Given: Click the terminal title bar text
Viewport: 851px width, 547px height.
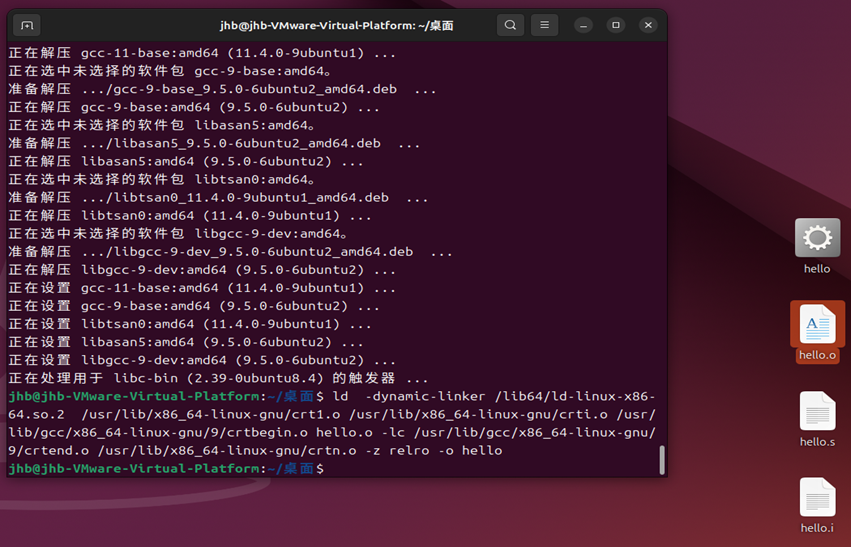Looking at the screenshot, I should 336,26.
